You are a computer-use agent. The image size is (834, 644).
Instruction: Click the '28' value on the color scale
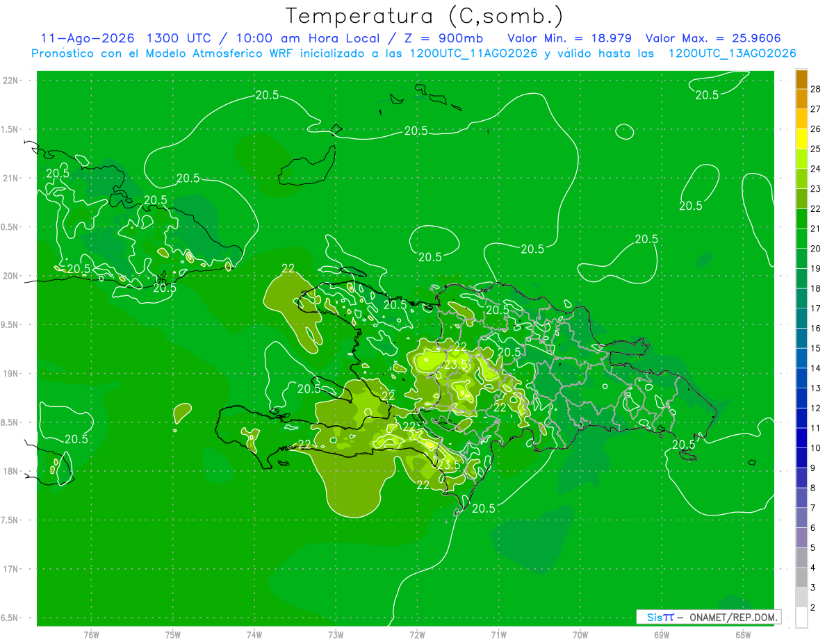816,89
